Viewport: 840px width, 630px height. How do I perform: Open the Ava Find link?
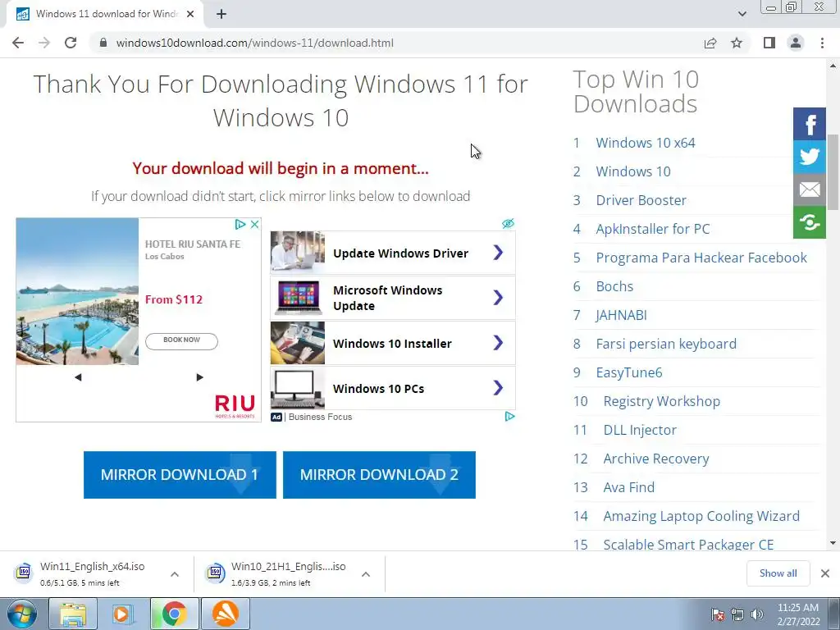pyautogui.click(x=629, y=487)
